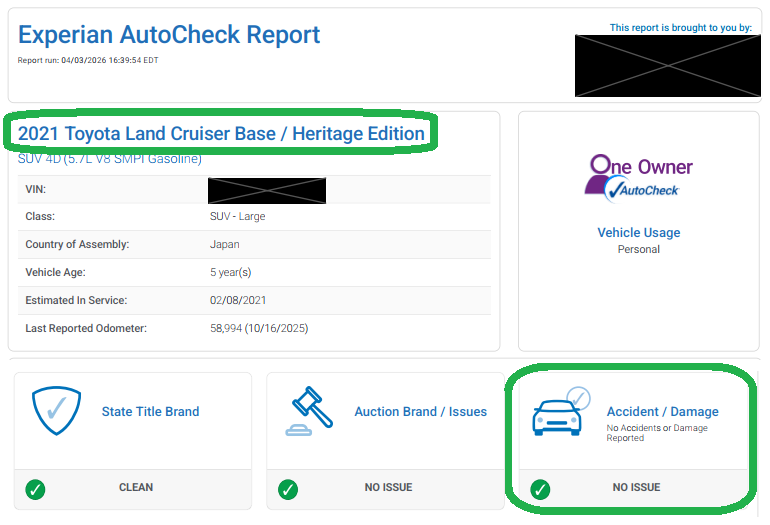Viewport: 770px width, 525px height.
Task: Click the green check in Accident / Damage card
Action: click(x=540, y=489)
